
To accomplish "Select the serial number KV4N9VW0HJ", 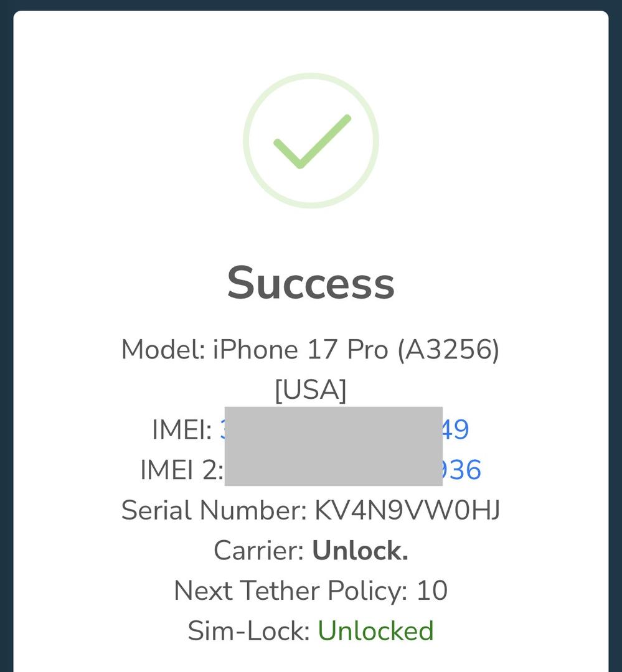I will [x=407, y=511].
